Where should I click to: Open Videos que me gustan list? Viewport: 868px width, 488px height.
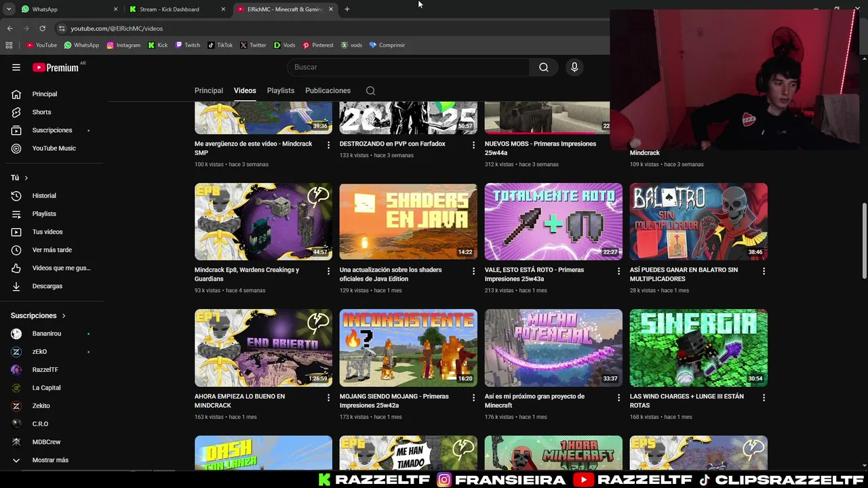tap(52, 268)
